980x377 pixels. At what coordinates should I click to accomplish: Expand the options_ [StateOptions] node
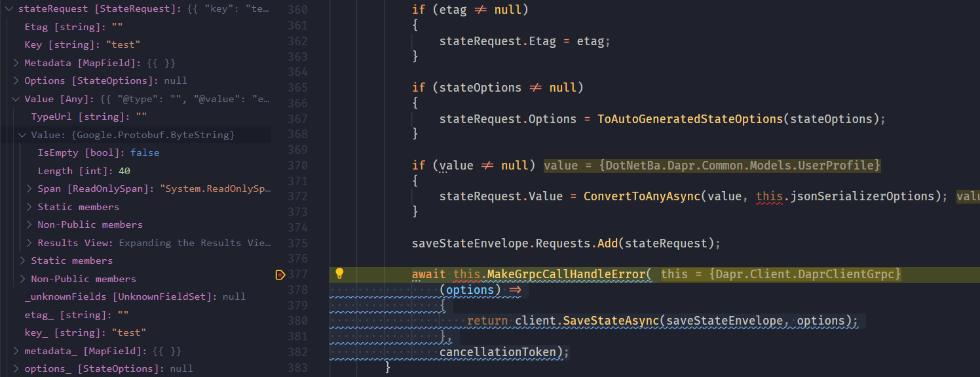point(16,368)
